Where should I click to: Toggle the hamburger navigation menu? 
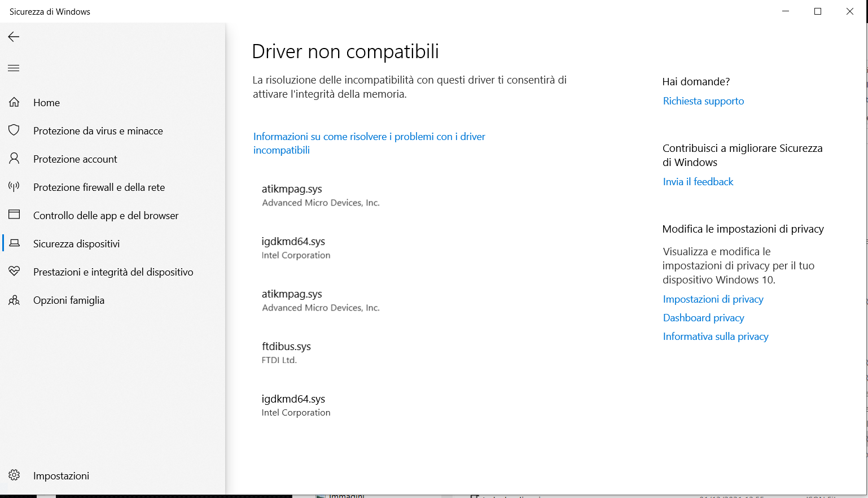coord(13,68)
